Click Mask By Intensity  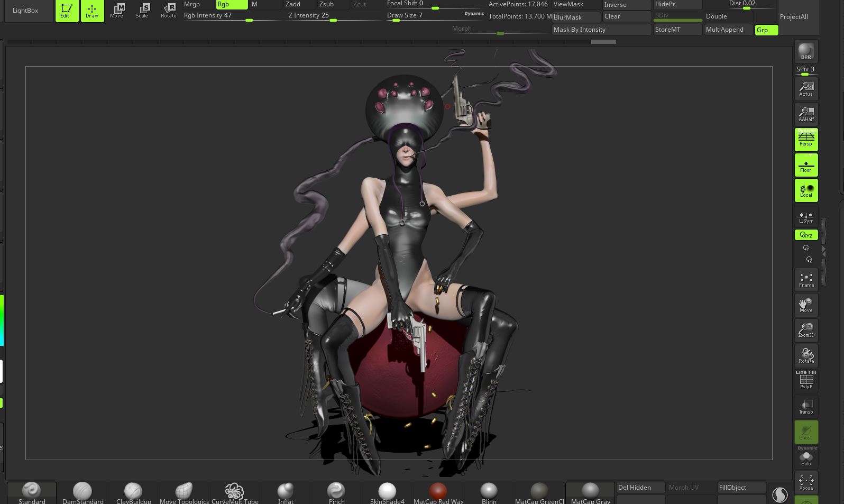point(601,30)
